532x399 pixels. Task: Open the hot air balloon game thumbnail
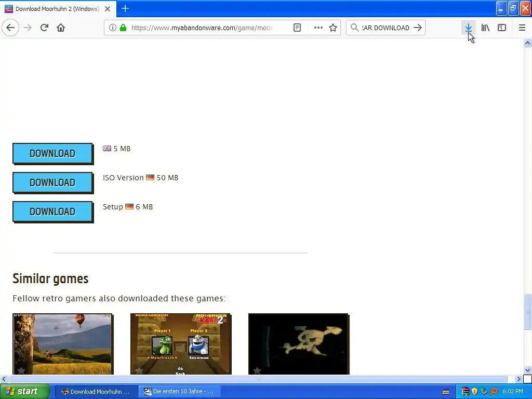tap(63, 344)
